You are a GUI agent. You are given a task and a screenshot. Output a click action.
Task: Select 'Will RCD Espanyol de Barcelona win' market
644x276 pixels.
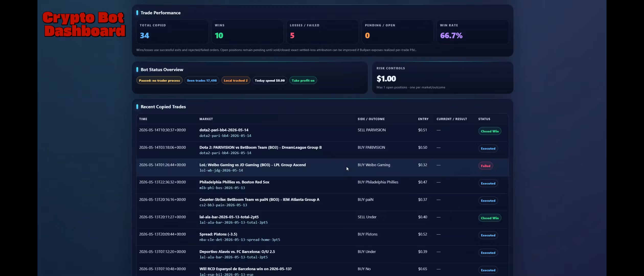[x=245, y=269]
